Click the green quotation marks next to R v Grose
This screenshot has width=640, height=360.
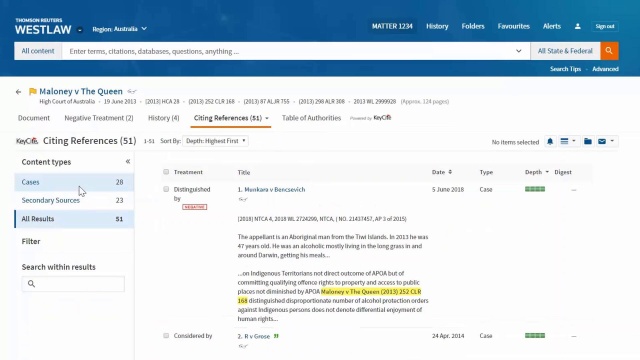(276, 336)
